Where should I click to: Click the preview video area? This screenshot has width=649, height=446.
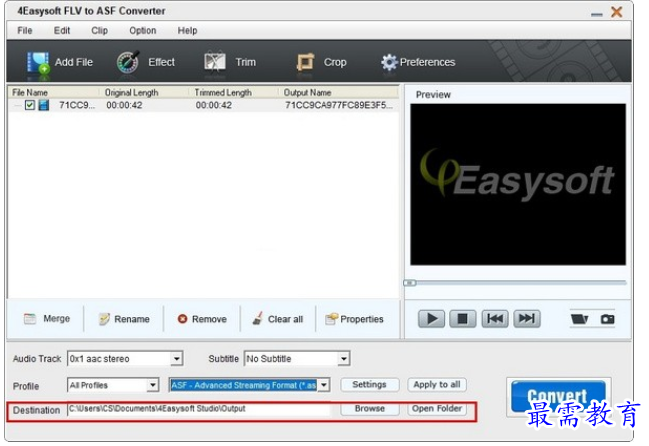[x=518, y=185]
